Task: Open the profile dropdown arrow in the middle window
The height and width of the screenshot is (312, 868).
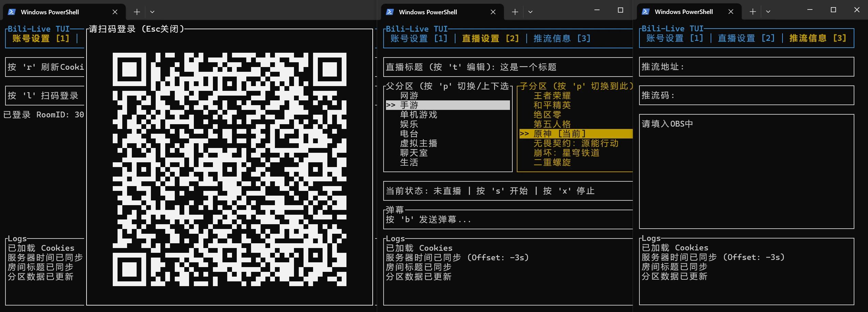Action: [x=530, y=12]
